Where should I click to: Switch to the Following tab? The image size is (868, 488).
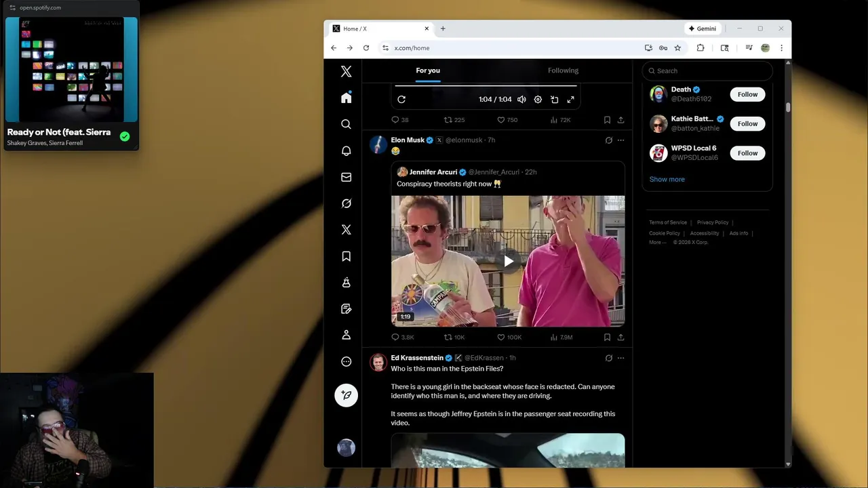[563, 70]
